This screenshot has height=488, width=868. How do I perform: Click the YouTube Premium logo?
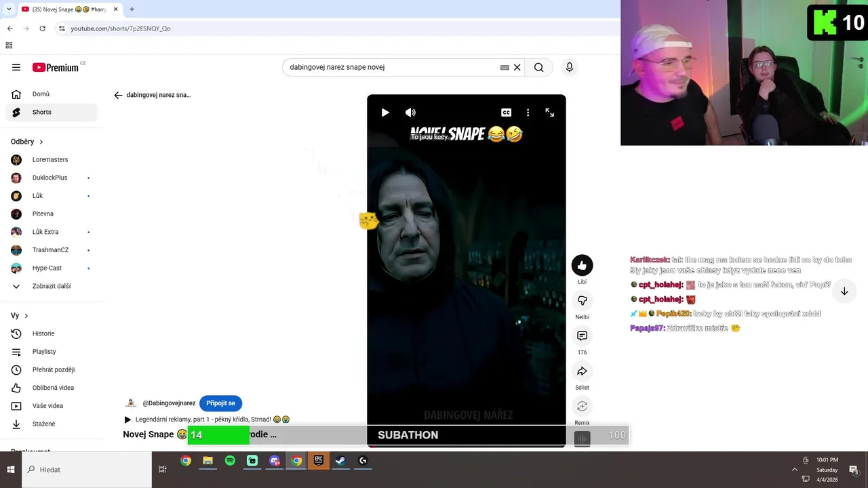[x=56, y=67]
